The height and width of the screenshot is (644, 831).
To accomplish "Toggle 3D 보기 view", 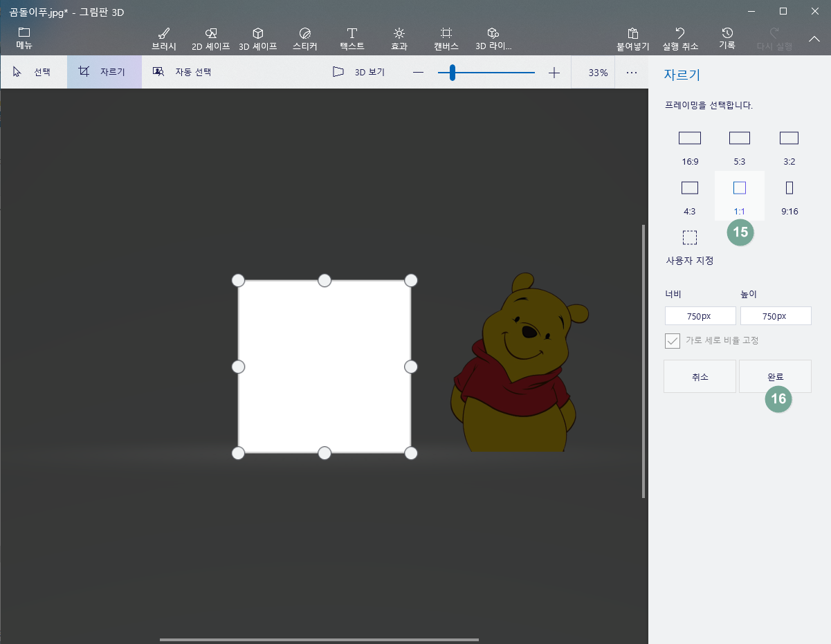I will coord(358,72).
